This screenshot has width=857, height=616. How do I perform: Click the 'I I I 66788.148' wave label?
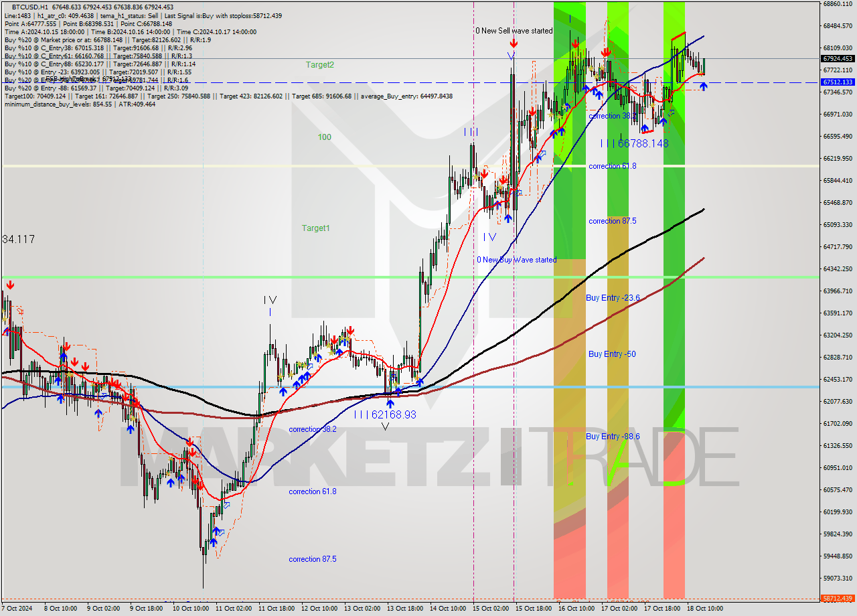pos(634,143)
